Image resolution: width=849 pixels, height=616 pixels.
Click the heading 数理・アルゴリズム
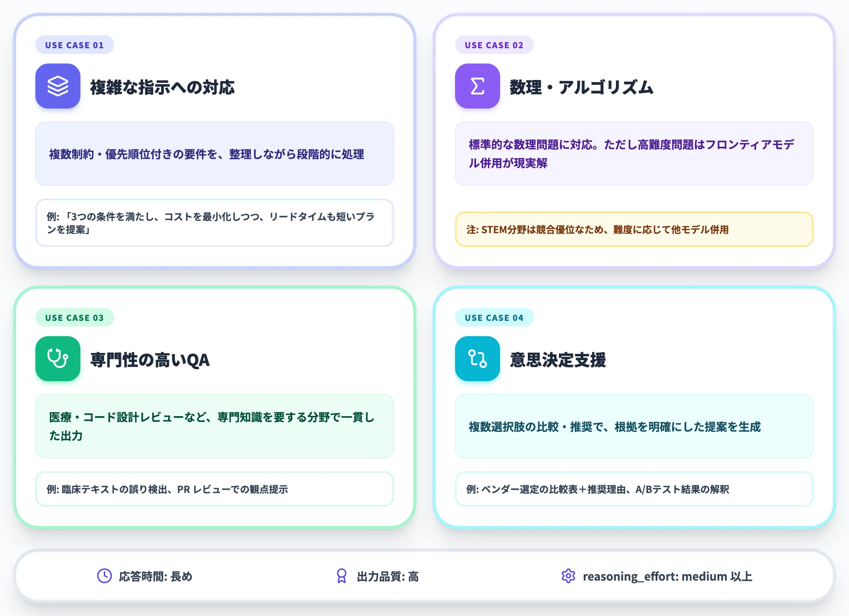[x=582, y=87]
